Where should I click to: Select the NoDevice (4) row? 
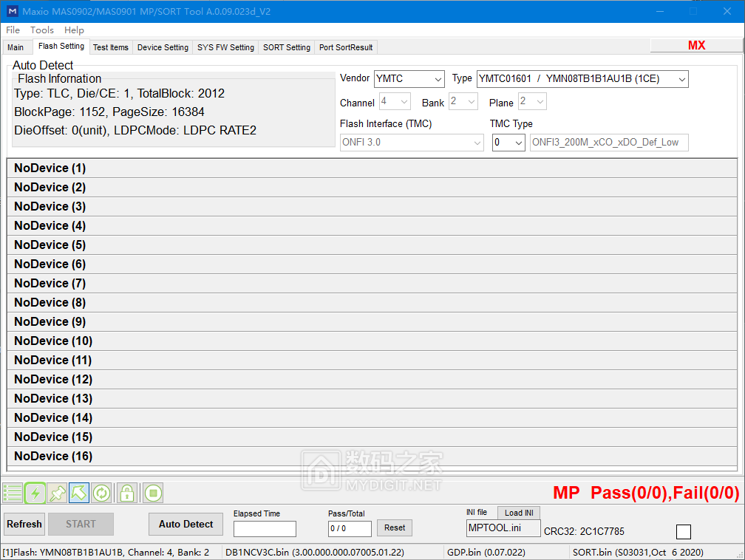pos(372,225)
